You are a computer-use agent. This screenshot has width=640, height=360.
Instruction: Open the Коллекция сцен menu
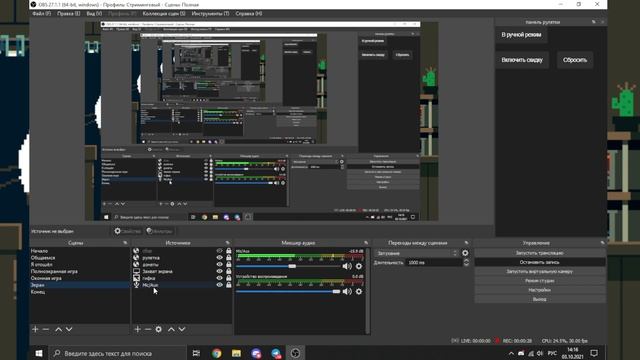pos(164,13)
